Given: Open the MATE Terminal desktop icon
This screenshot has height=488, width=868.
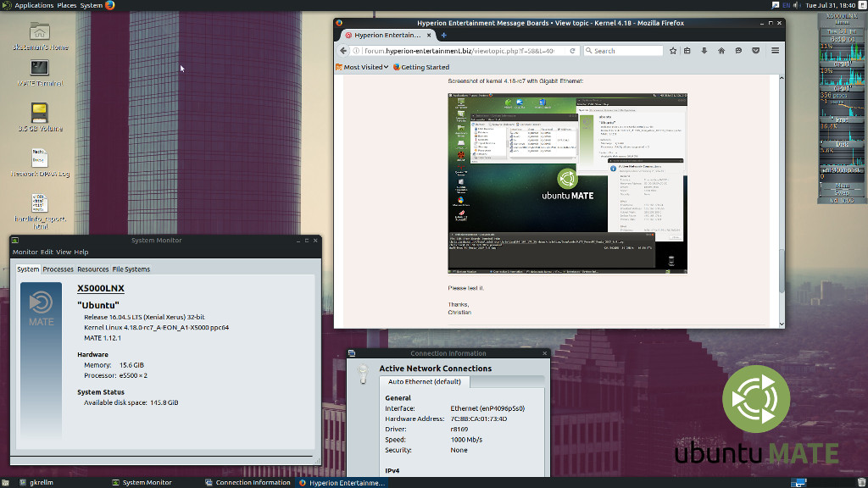Looking at the screenshot, I should pyautogui.click(x=39, y=68).
